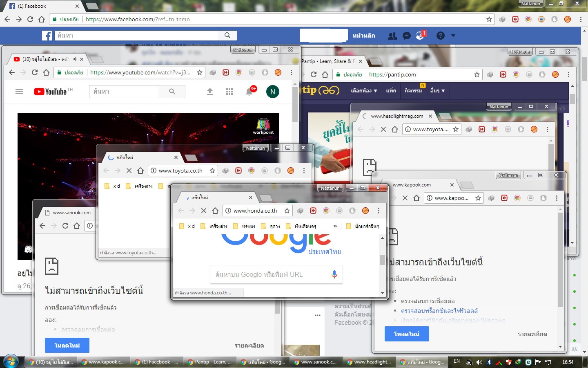
Task: Open ทรงผม bookmark folder
Action: click(244, 226)
